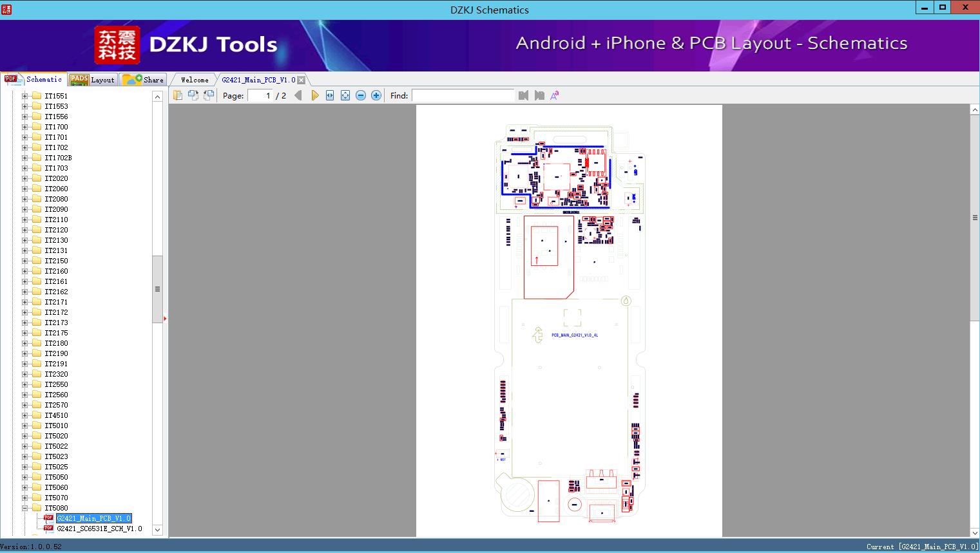
Task: Open the Welcome document tab
Action: (x=195, y=80)
